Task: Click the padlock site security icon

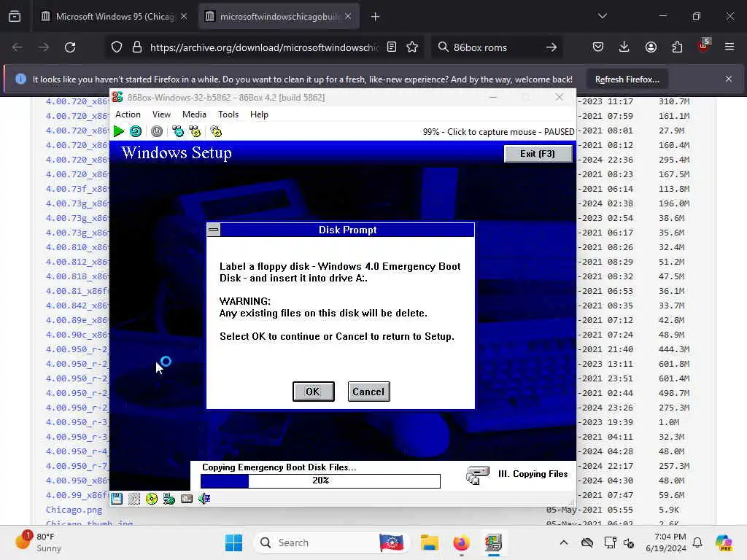Action: pyautogui.click(x=137, y=47)
